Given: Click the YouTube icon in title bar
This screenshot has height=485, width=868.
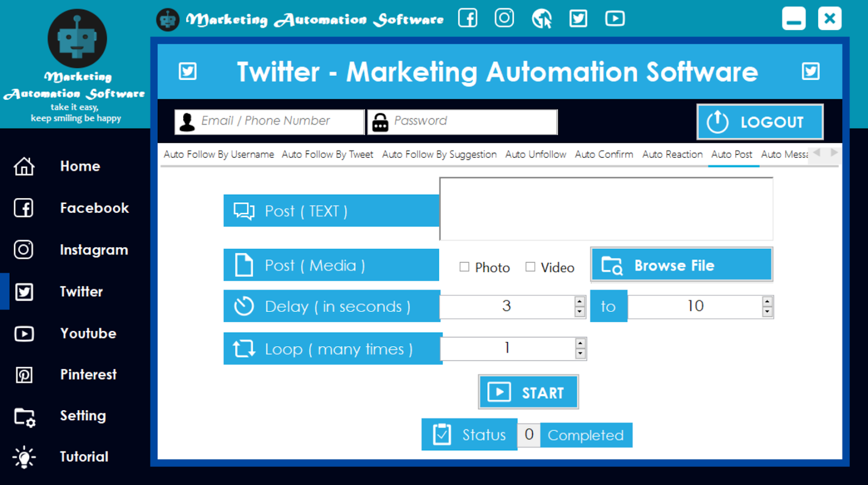Looking at the screenshot, I should click(x=615, y=18).
